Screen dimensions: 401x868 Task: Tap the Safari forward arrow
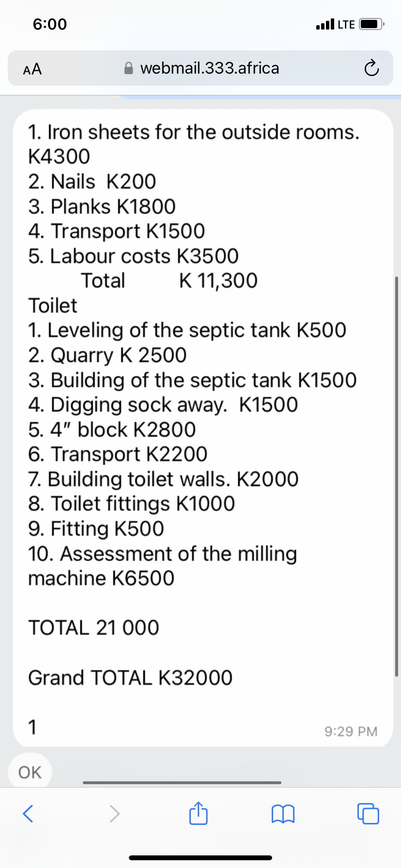click(x=114, y=813)
